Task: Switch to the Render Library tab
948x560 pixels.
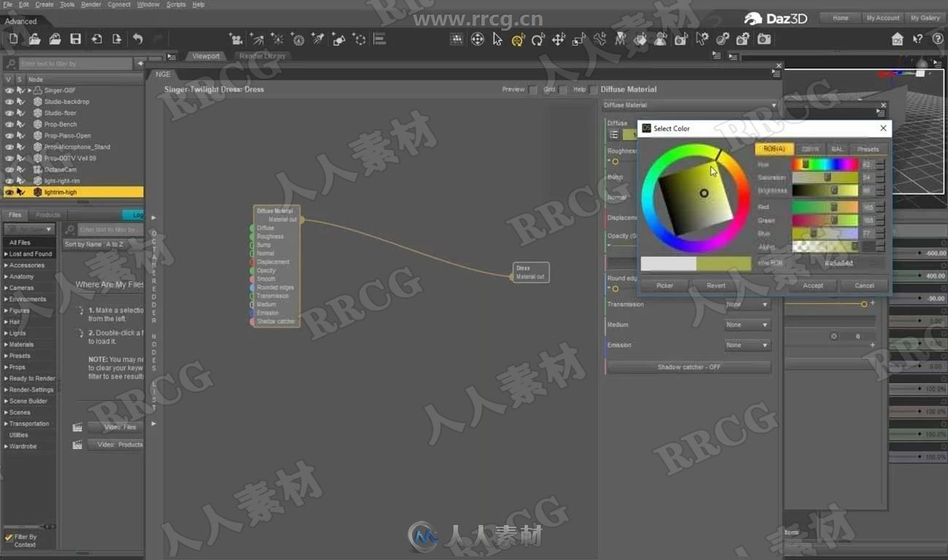Action: 263,56
